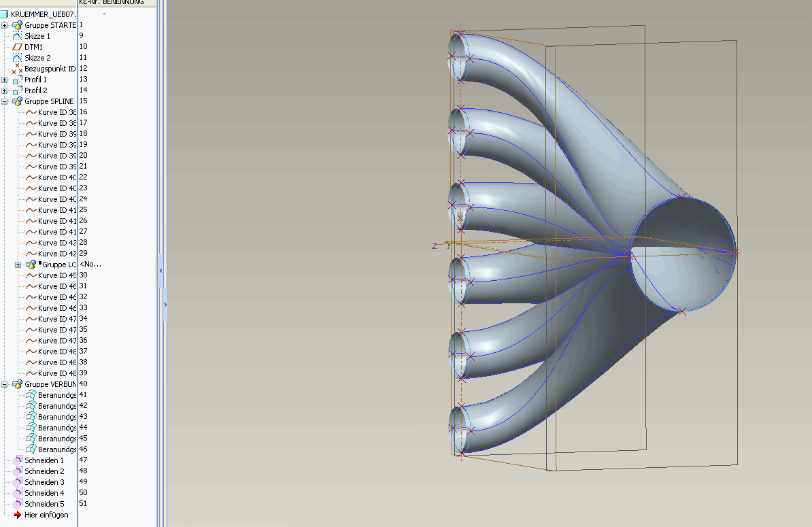This screenshot has height=527, width=812.
Task: Click the group icon beside Gruppe STARTE
Action: 17,25
